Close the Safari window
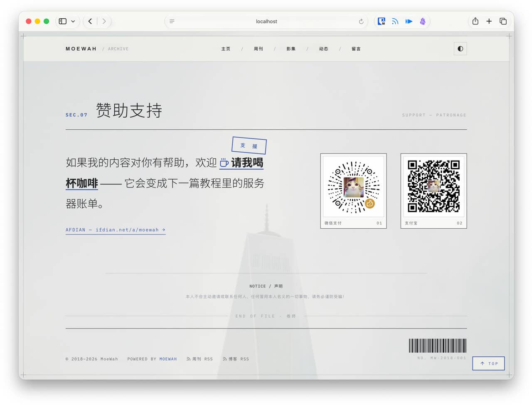The image size is (532, 405). 29,21
